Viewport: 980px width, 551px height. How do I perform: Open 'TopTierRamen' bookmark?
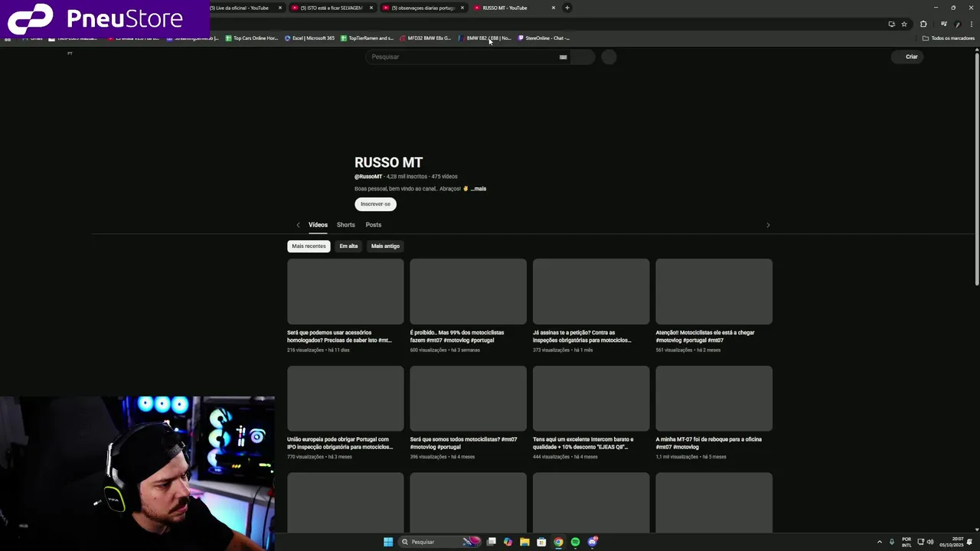(x=367, y=38)
